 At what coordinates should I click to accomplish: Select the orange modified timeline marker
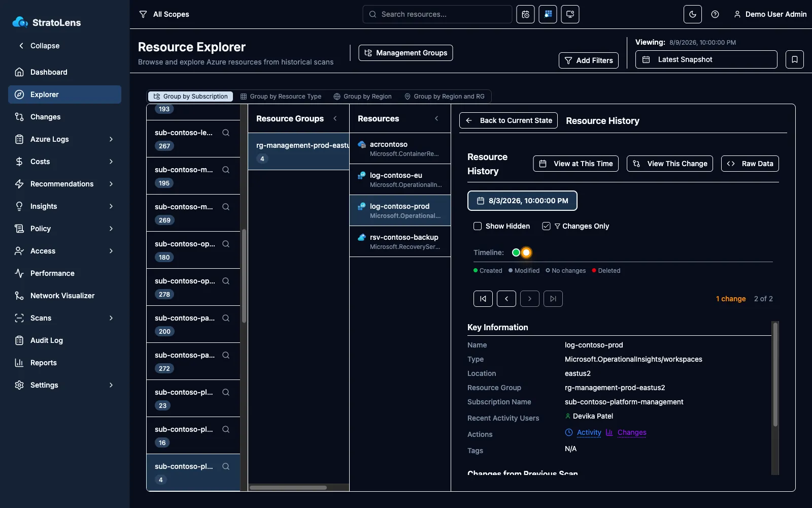pos(526,252)
